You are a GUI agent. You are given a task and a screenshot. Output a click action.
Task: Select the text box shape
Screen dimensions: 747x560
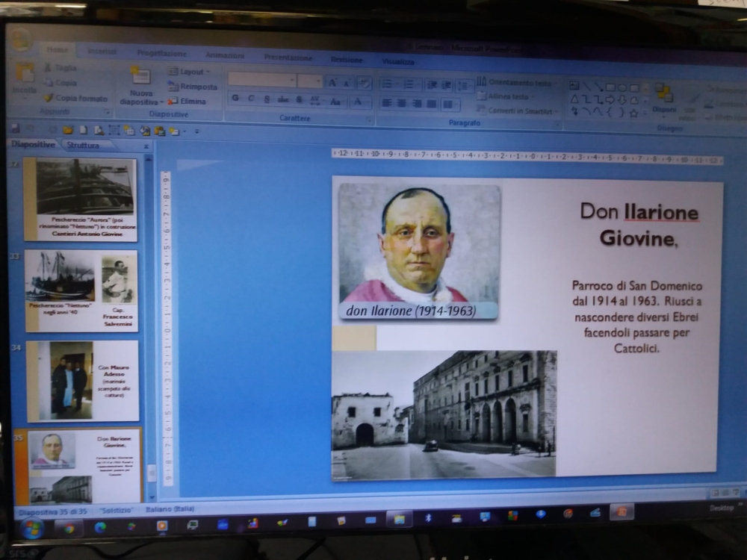click(x=574, y=86)
